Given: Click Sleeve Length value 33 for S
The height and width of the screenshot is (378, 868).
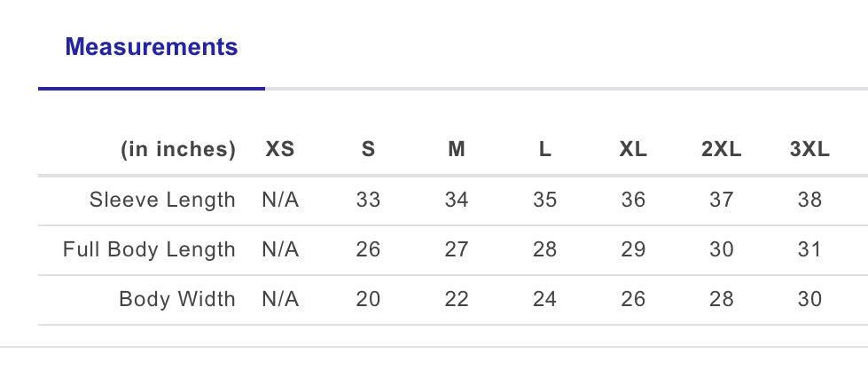Looking at the screenshot, I should click(x=368, y=200).
